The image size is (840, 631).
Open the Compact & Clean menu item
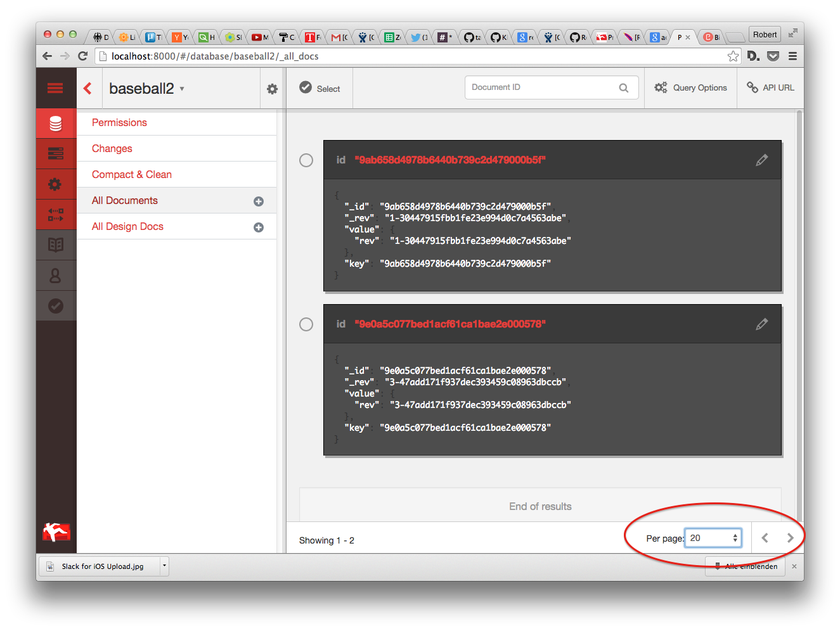click(x=131, y=175)
